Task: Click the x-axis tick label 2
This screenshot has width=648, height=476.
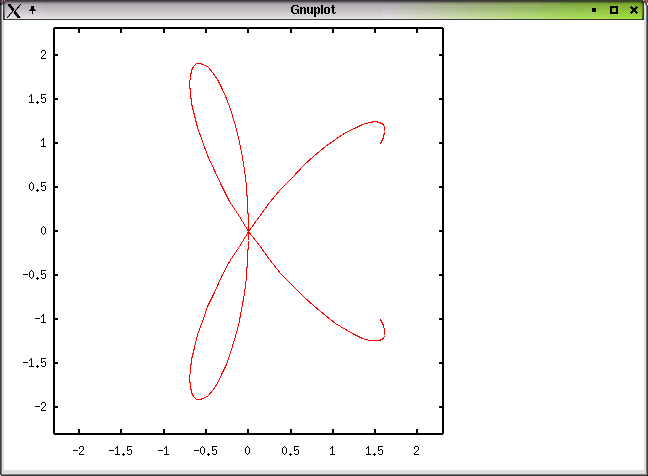Action: (417, 451)
